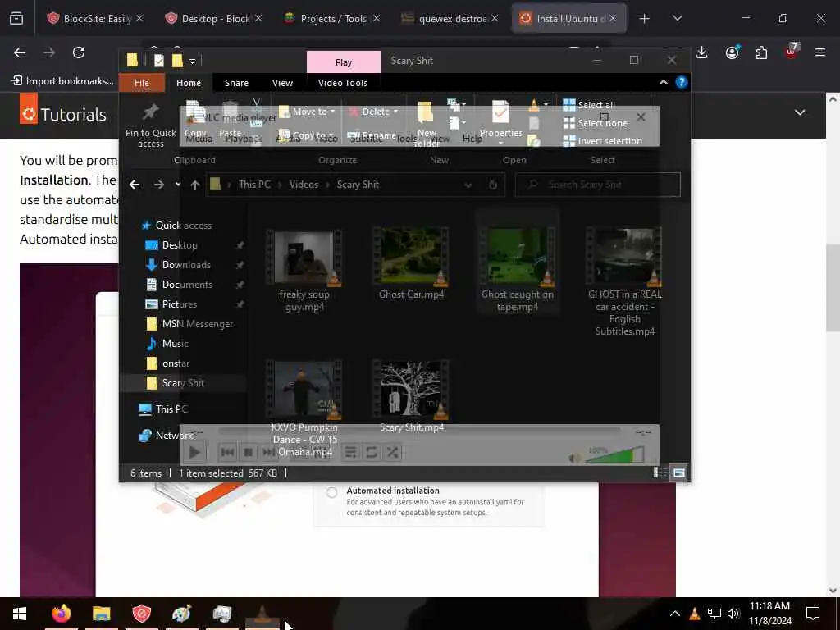
Task: Open VLC Media menu
Action: 199,138
